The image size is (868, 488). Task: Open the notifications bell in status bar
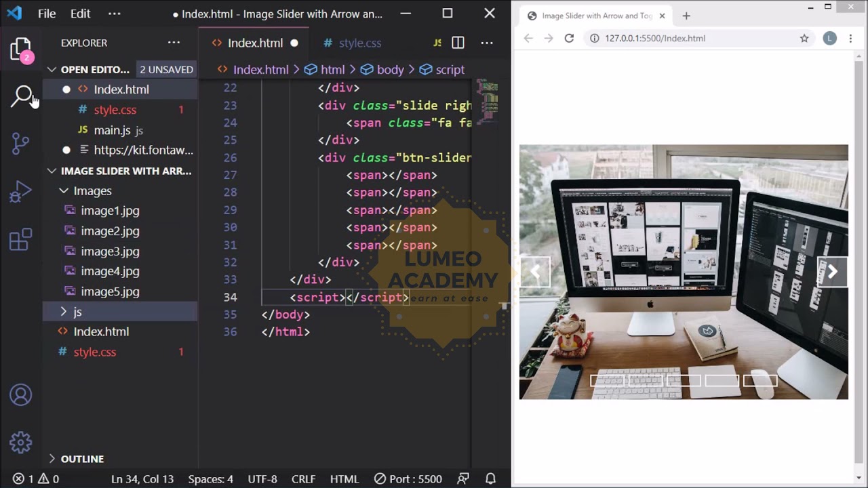491,479
